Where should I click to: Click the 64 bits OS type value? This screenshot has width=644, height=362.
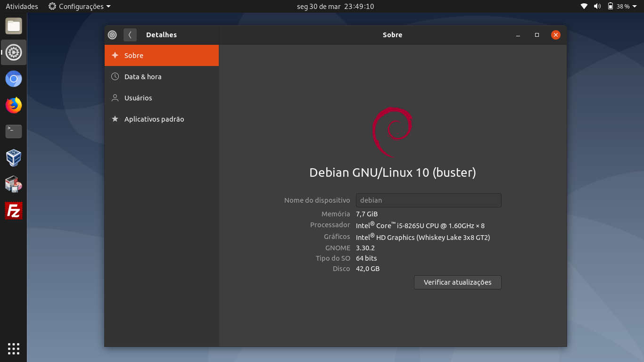click(x=366, y=258)
